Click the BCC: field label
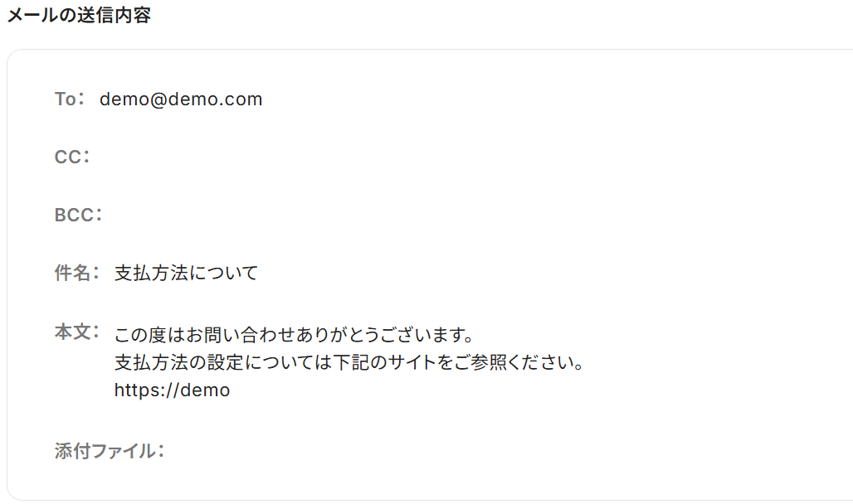853x504 pixels. pyautogui.click(x=78, y=216)
